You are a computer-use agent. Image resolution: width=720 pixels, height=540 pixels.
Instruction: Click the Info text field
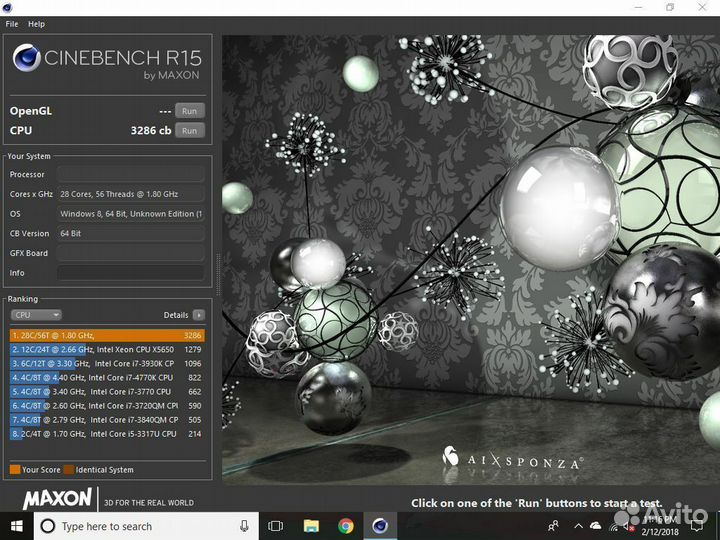click(130, 273)
